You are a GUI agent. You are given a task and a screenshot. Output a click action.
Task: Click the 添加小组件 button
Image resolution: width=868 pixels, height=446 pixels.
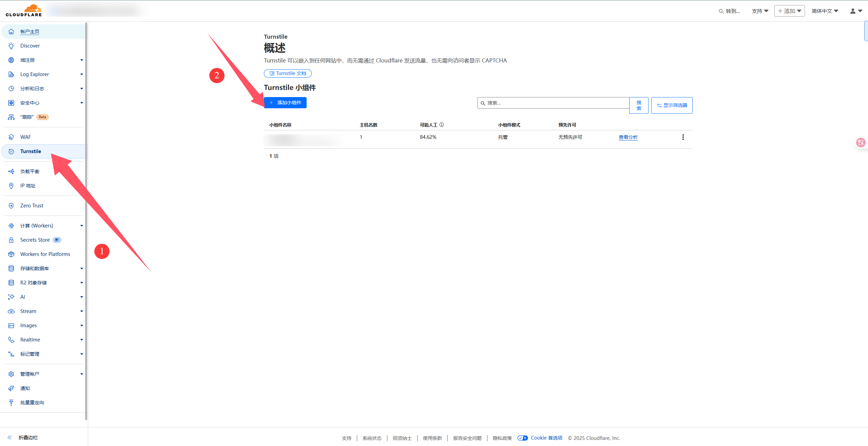[x=285, y=103]
